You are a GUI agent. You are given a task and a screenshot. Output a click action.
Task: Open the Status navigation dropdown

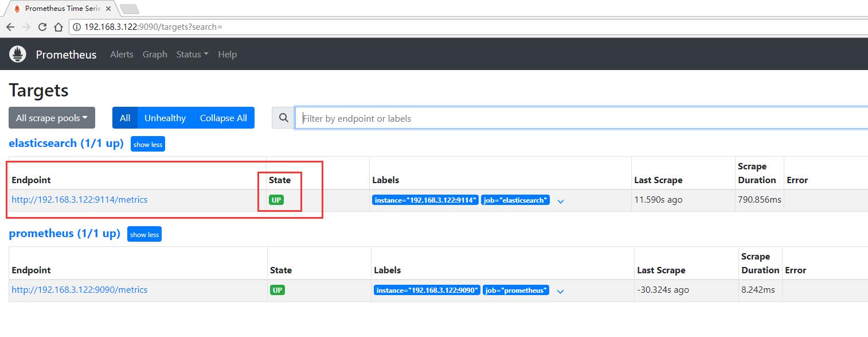pyautogui.click(x=192, y=54)
